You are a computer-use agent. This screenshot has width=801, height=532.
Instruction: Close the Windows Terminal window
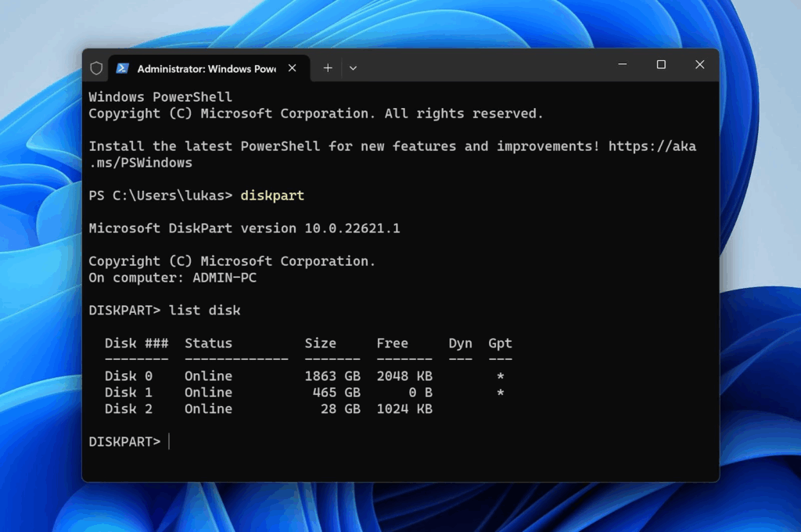point(699,65)
